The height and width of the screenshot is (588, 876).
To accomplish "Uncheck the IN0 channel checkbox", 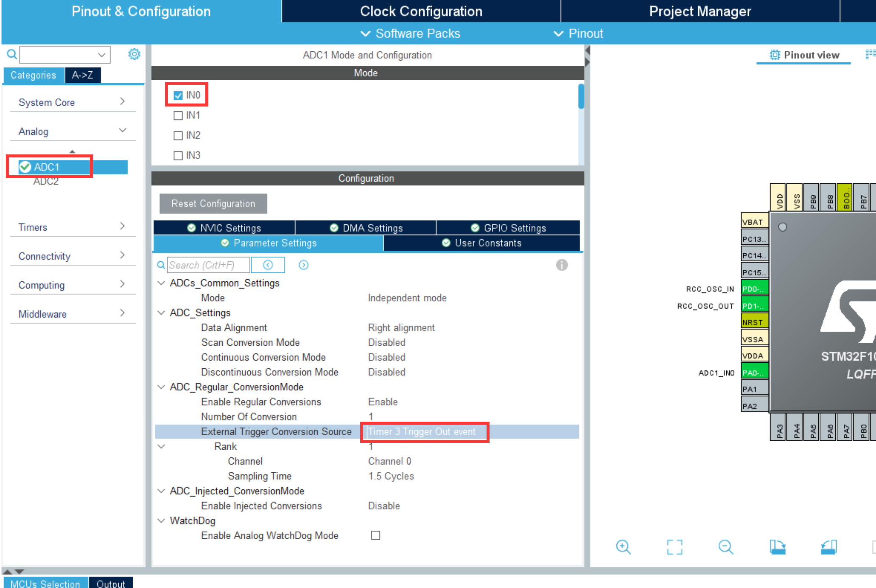I will point(178,95).
